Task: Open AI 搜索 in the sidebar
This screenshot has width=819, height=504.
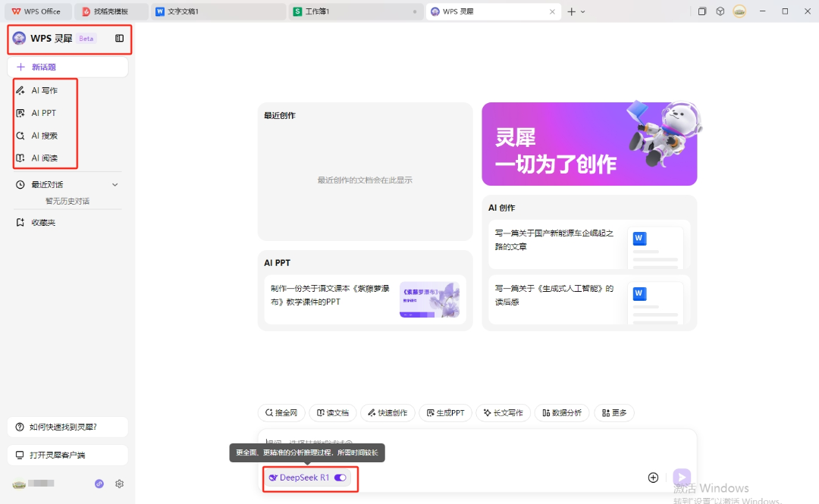Action: 45,136
